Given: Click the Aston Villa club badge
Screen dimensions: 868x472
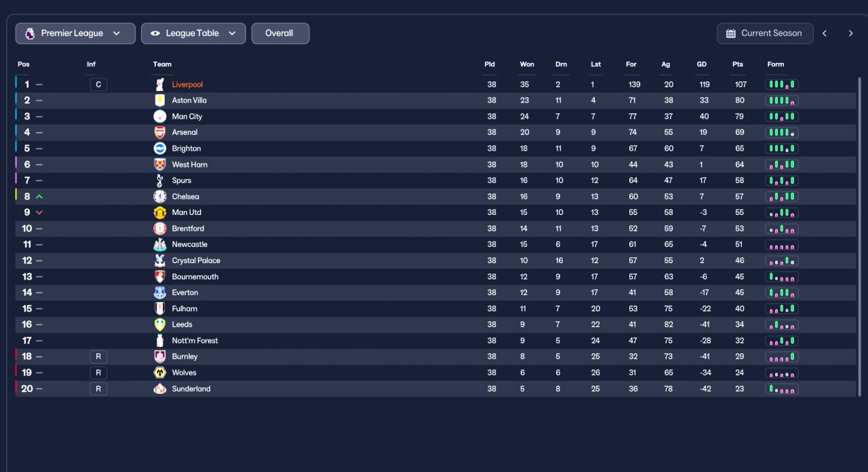Looking at the screenshot, I should click(160, 100).
